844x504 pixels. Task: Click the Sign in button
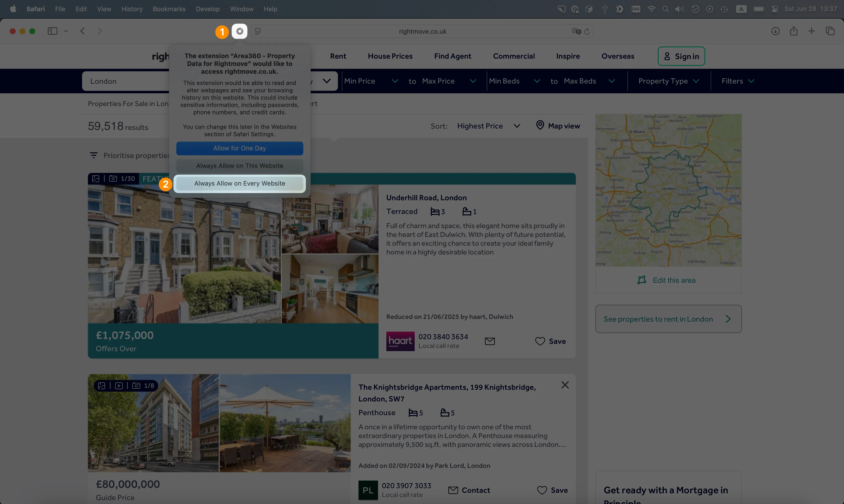pos(681,56)
